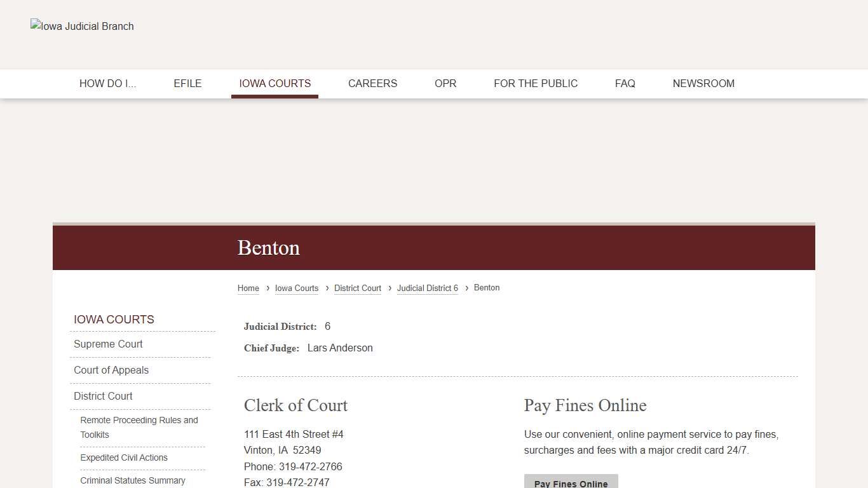Select Expedited Civil Actions in sidebar
The image size is (868, 488).
[x=124, y=457]
